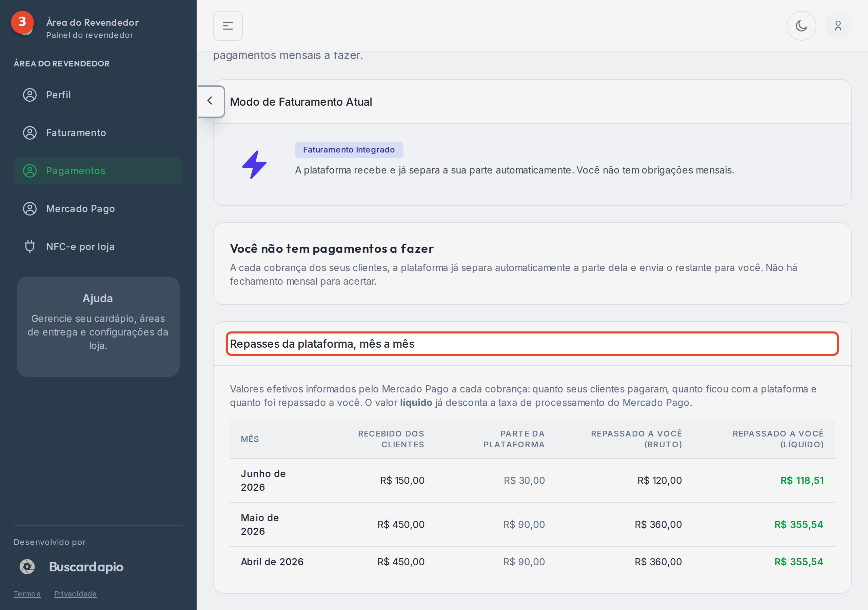Click the Área do Revendedor header title
Screen dimensions: 868x610
tap(92, 22)
